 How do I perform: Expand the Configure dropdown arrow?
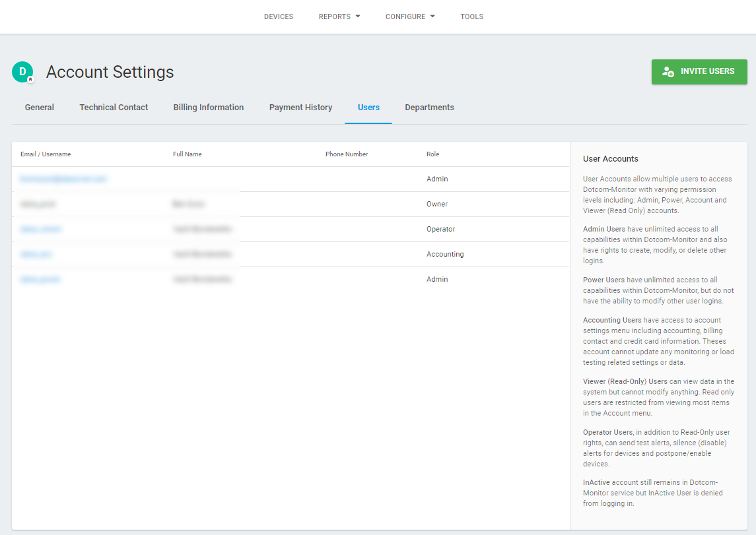(432, 16)
